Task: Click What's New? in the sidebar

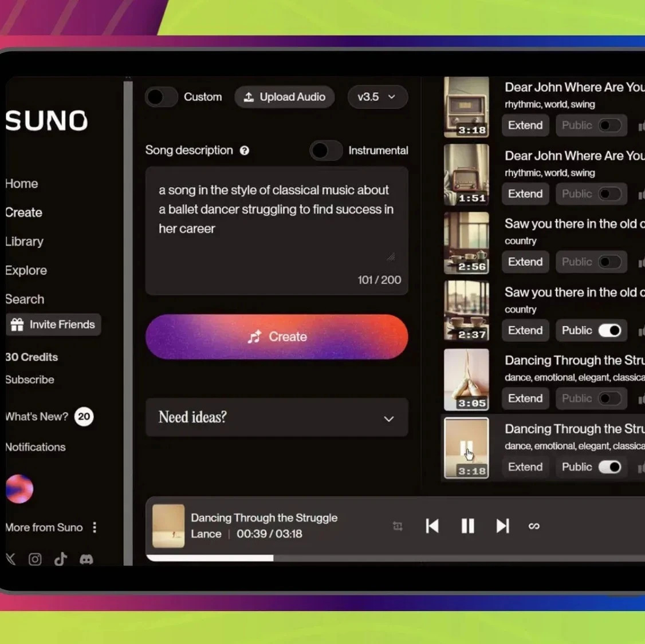Action: tap(37, 417)
